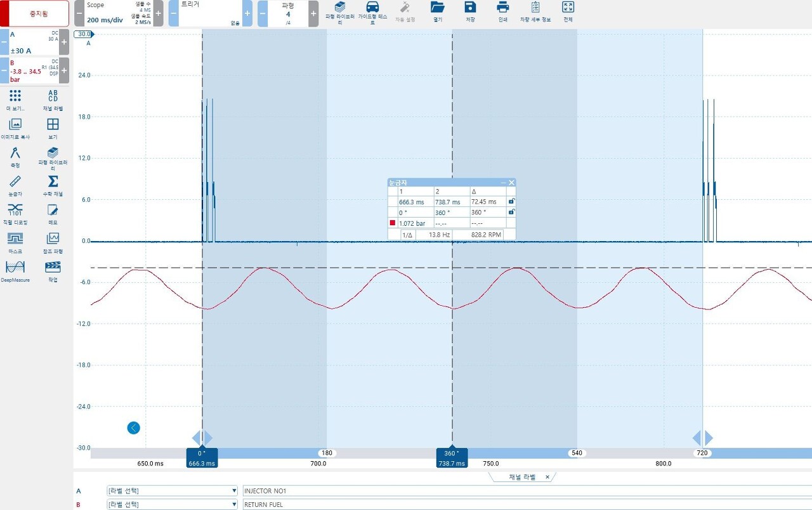Screen dimensions: 812x510
Task: Click the 중지됨 stopped/run button
Action: (35, 13)
